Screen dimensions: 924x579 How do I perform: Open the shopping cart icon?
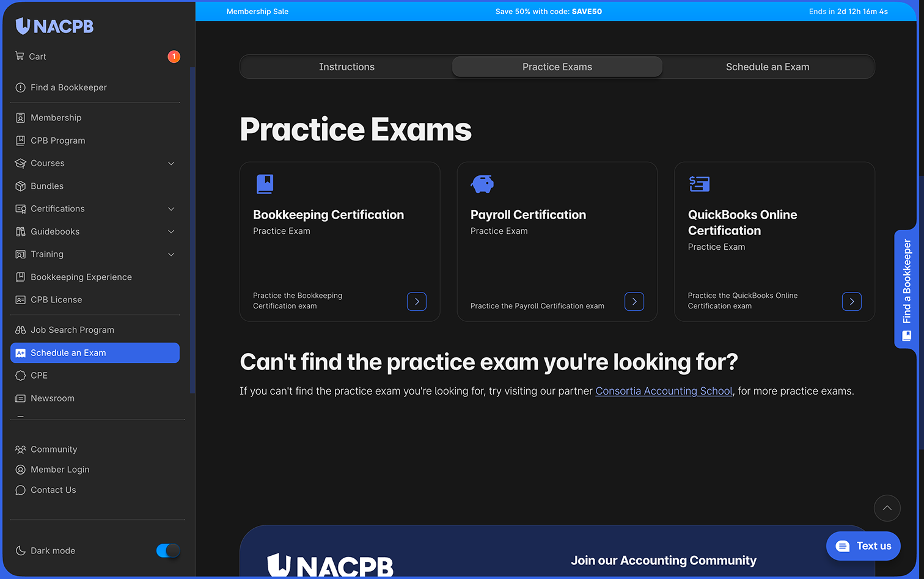[20, 56]
